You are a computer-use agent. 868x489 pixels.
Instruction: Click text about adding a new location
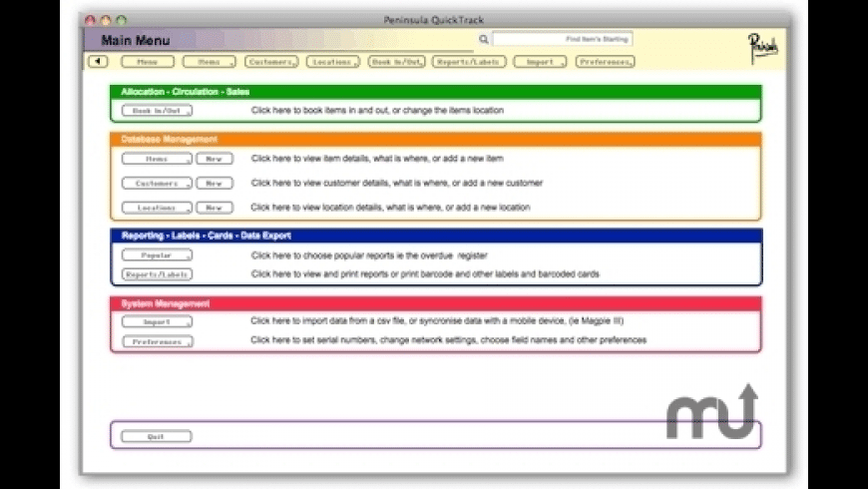click(x=391, y=208)
